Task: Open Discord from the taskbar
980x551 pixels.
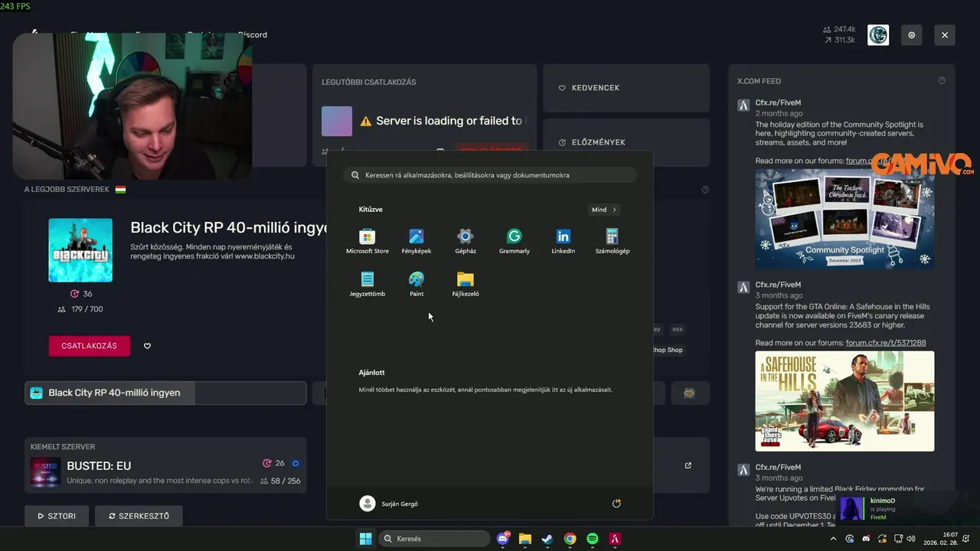Action: pos(503,539)
